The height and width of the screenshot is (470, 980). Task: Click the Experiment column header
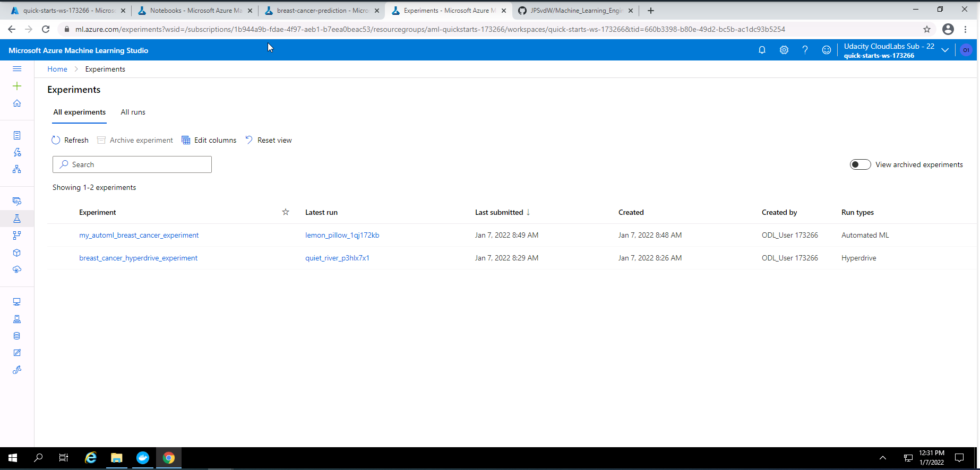[97, 212]
